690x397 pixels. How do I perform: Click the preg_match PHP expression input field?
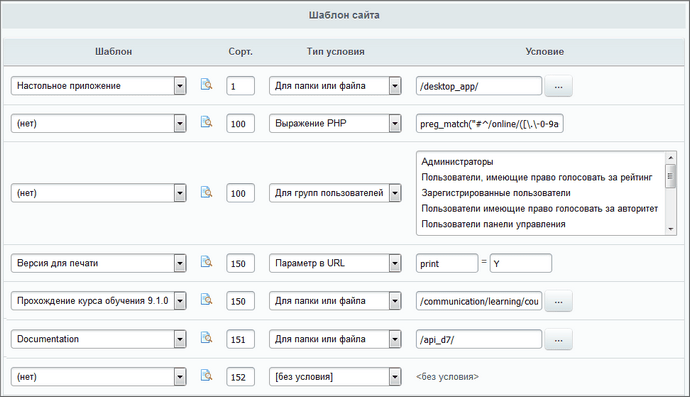click(489, 124)
